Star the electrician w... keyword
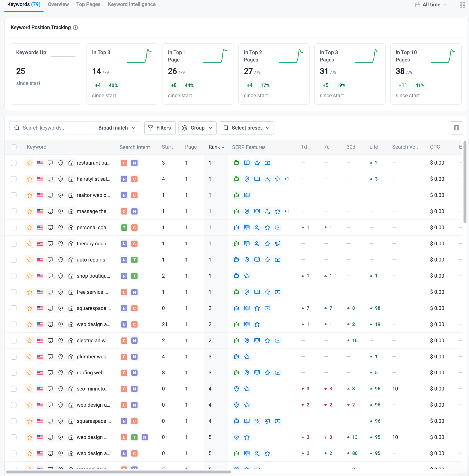 (x=30, y=341)
